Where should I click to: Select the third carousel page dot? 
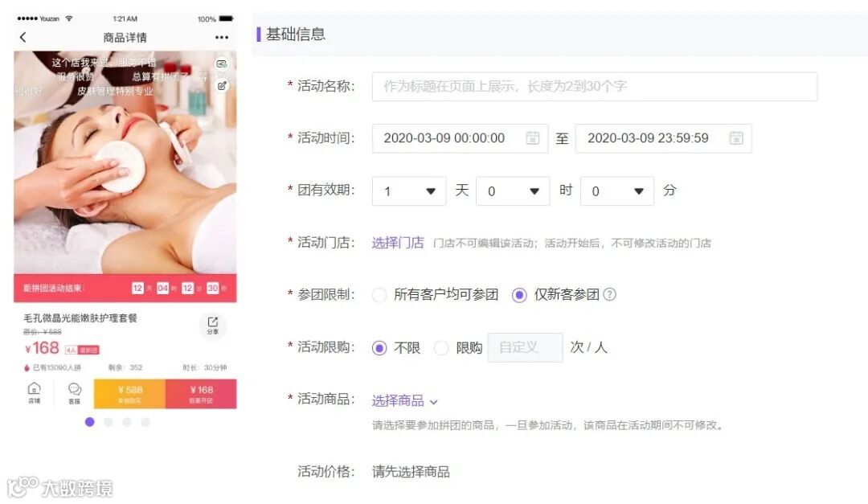(x=127, y=422)
